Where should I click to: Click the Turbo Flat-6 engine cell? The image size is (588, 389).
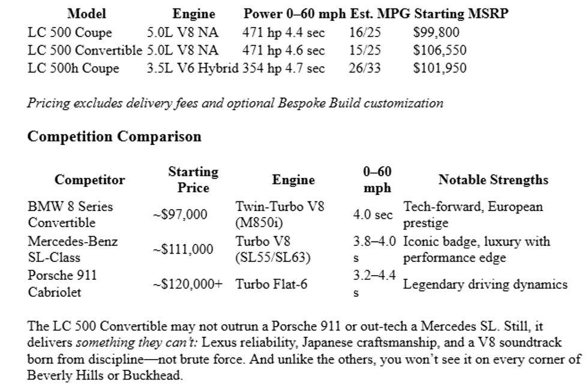[271, 284]
